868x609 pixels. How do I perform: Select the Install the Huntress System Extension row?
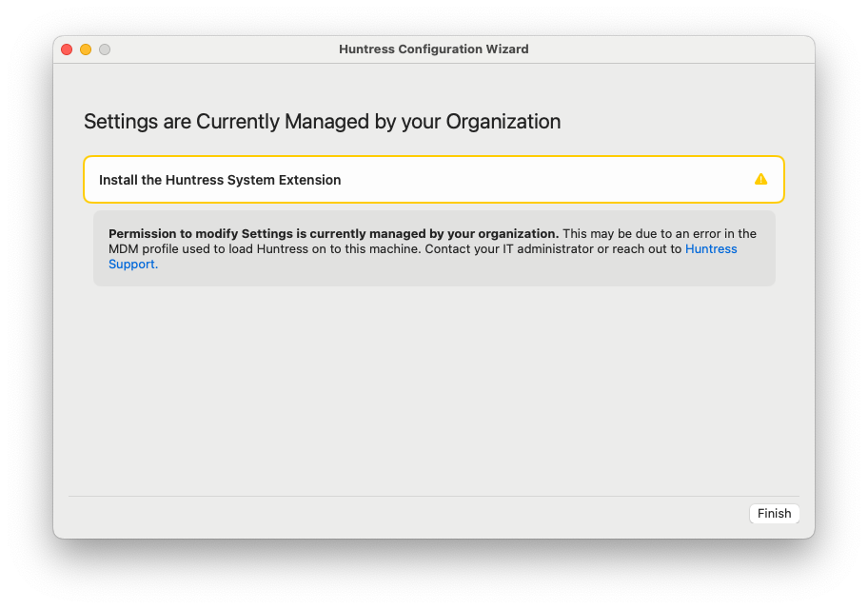pos(434,180)
